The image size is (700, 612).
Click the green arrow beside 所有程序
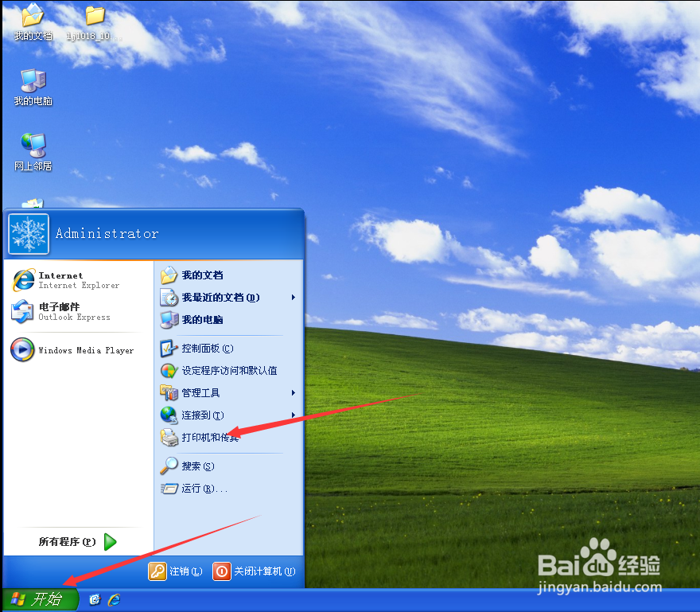point(110,542)
